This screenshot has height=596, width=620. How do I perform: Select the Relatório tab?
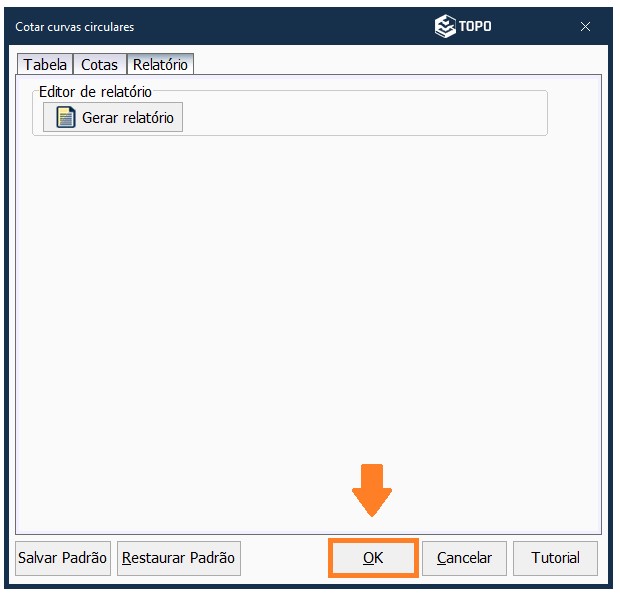click(x=160, y=65)
